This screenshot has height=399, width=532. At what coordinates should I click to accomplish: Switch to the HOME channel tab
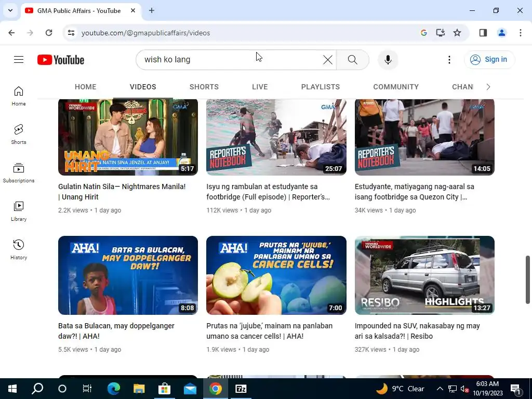coord(86,87)
